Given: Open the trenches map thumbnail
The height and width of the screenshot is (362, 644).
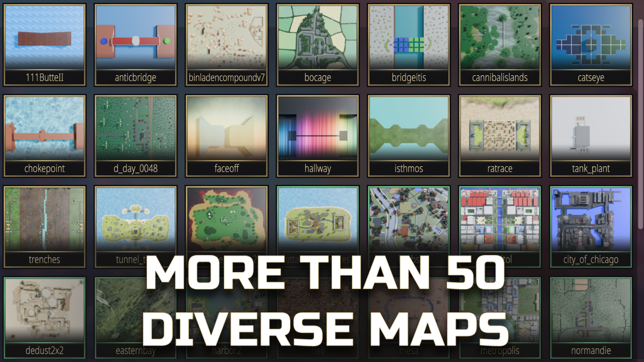Looking at the screenshot, I should (x=45, y=227).
